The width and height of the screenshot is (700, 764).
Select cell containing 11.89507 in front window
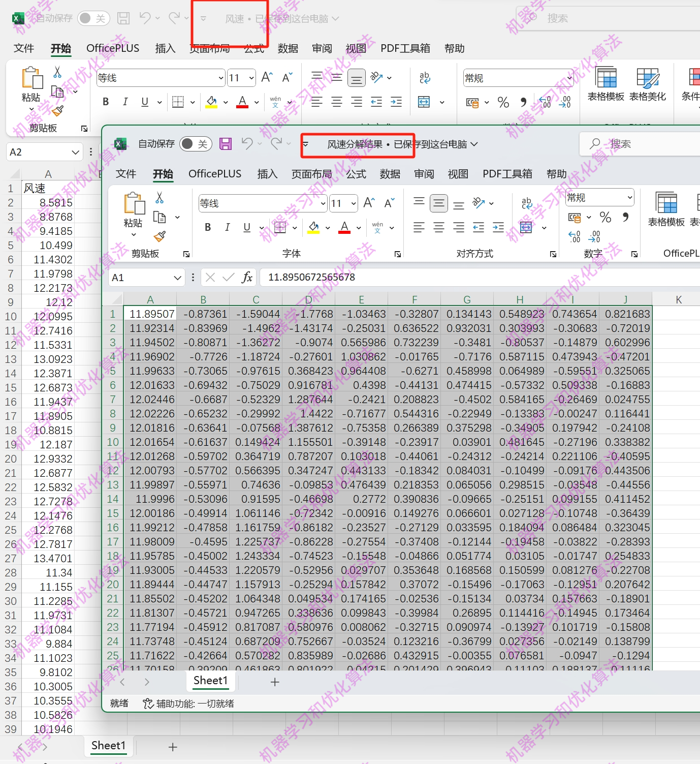[x=150, y=314]
